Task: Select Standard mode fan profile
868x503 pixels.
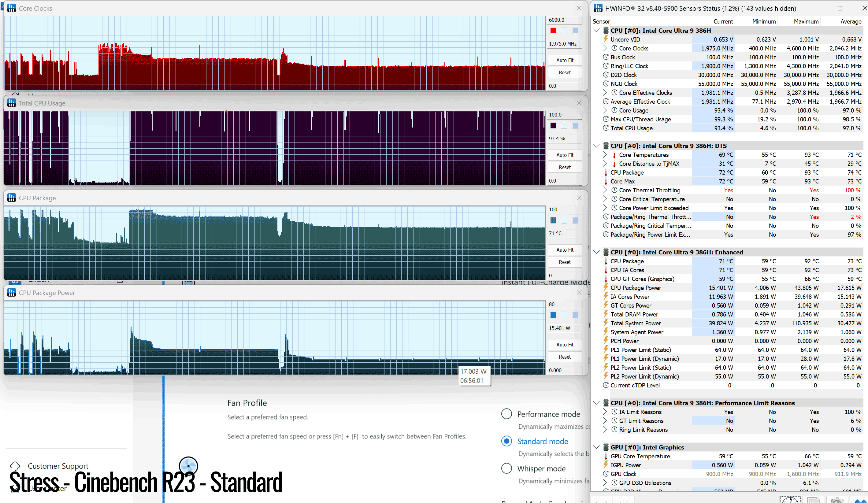Action: point(506,441)
